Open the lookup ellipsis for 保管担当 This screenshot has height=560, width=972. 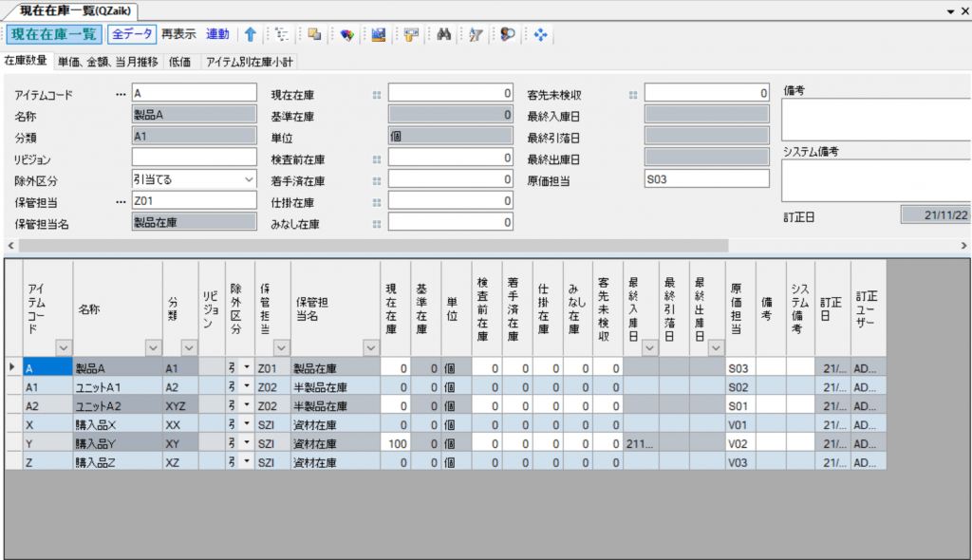[121, 201]
